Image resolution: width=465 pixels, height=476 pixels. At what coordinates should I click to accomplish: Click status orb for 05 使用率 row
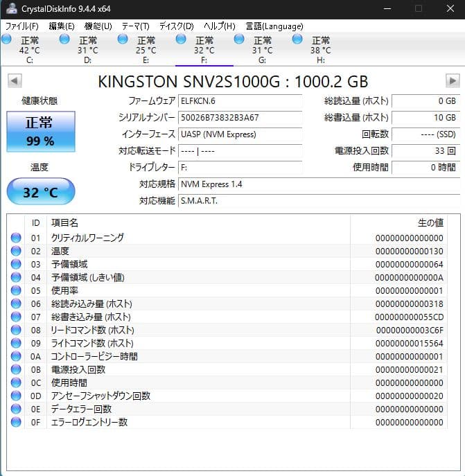16,290
